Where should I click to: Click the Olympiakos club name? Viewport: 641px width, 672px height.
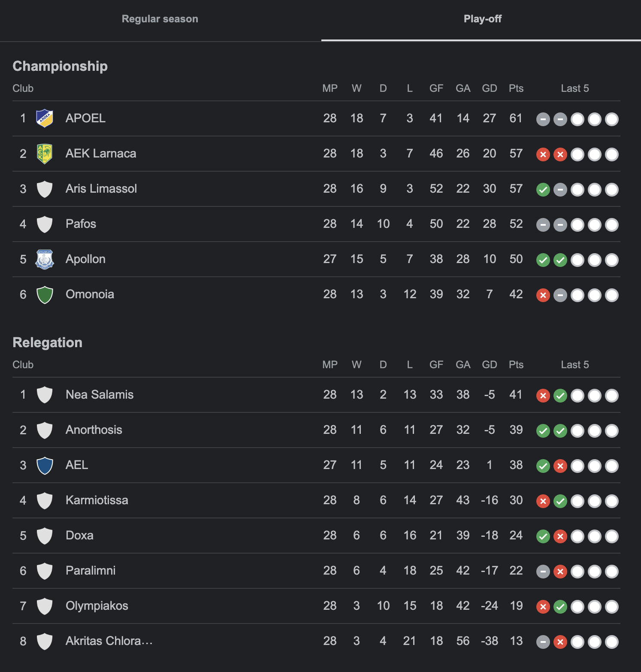pos(97,606)
